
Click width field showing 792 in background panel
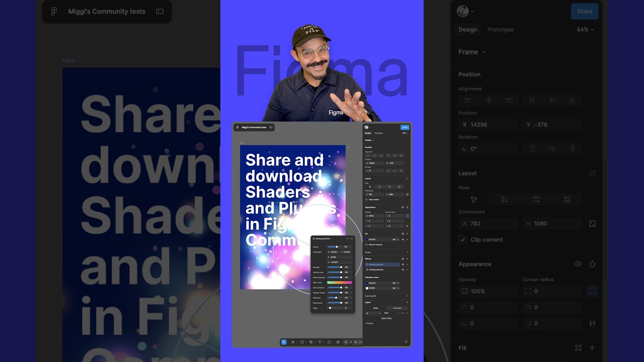pos(488,223)
